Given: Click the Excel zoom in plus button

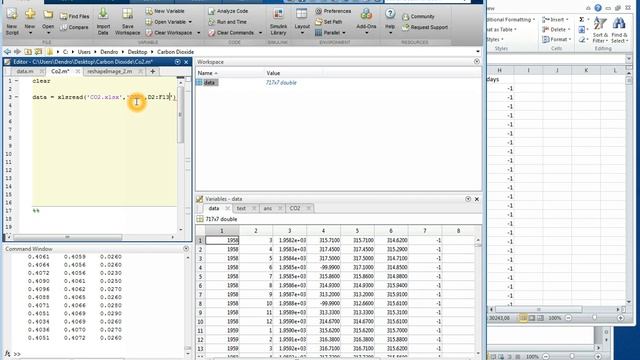Looking at the screenshot, I should (620, 318).
